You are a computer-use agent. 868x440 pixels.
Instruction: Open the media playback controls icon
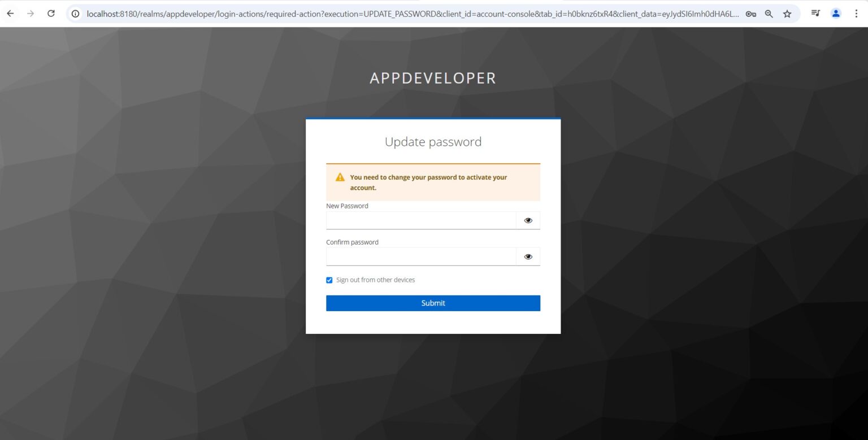click(x=815, y=13)
